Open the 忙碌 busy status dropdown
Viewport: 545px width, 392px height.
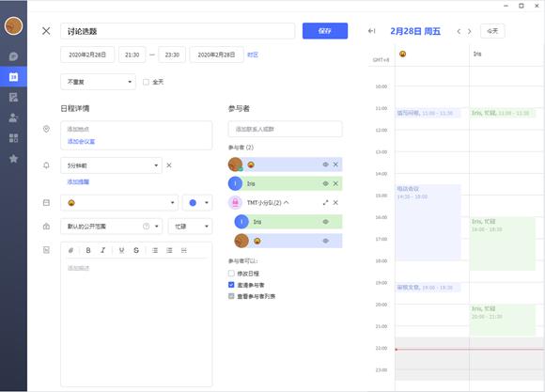pos(190,227)
